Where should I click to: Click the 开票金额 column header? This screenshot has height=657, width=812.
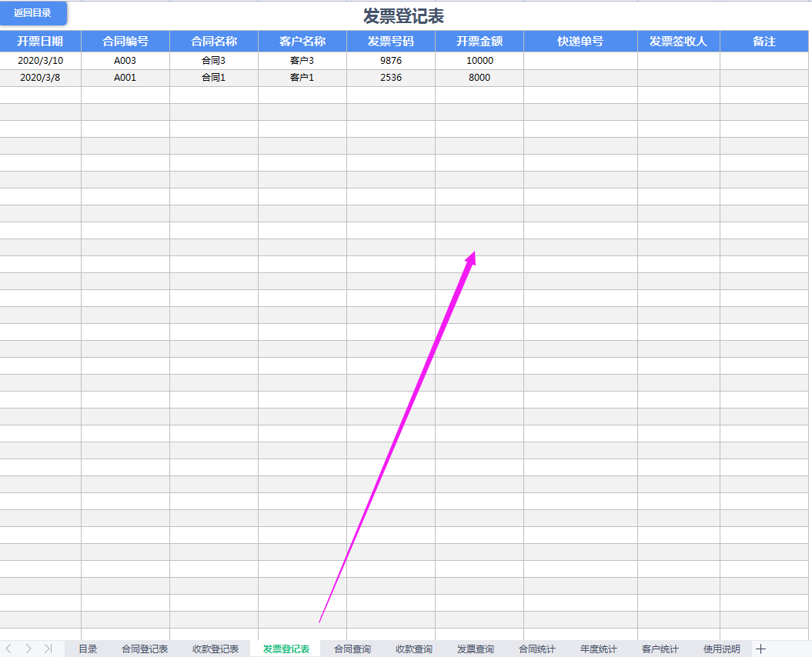[x=479, y=42]
